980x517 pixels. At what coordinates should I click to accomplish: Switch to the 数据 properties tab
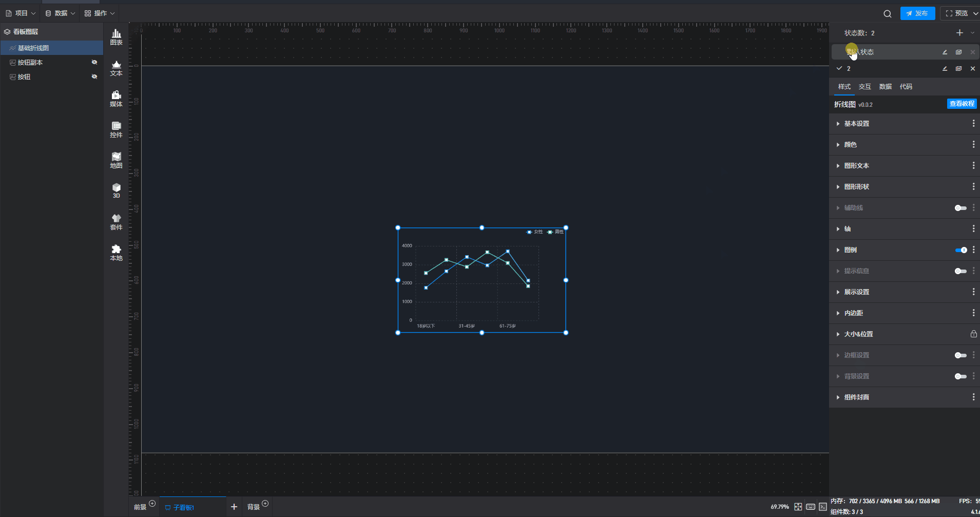885,87
